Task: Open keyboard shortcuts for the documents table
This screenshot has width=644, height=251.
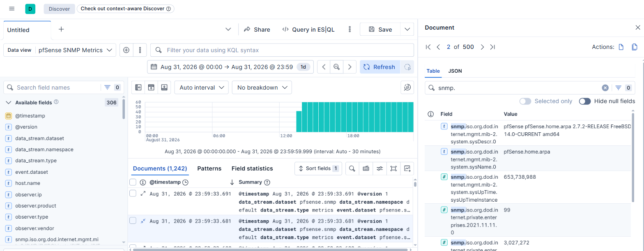Action: [x=366, y=168]
